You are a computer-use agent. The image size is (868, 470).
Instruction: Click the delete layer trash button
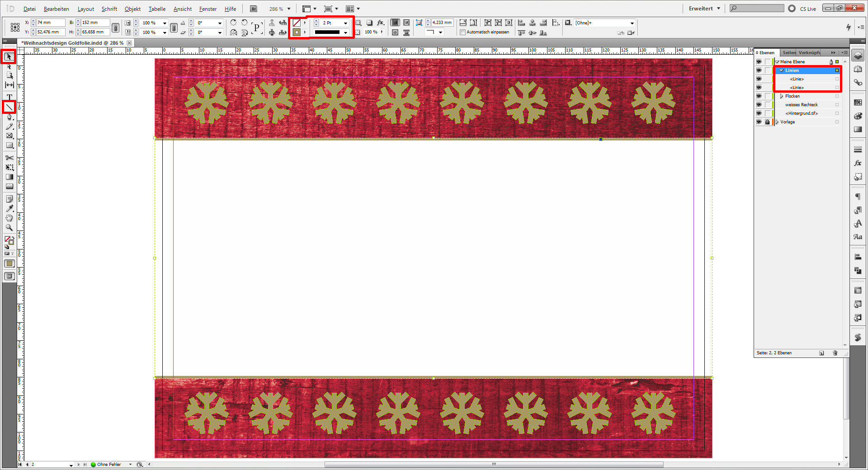(835, 353)
